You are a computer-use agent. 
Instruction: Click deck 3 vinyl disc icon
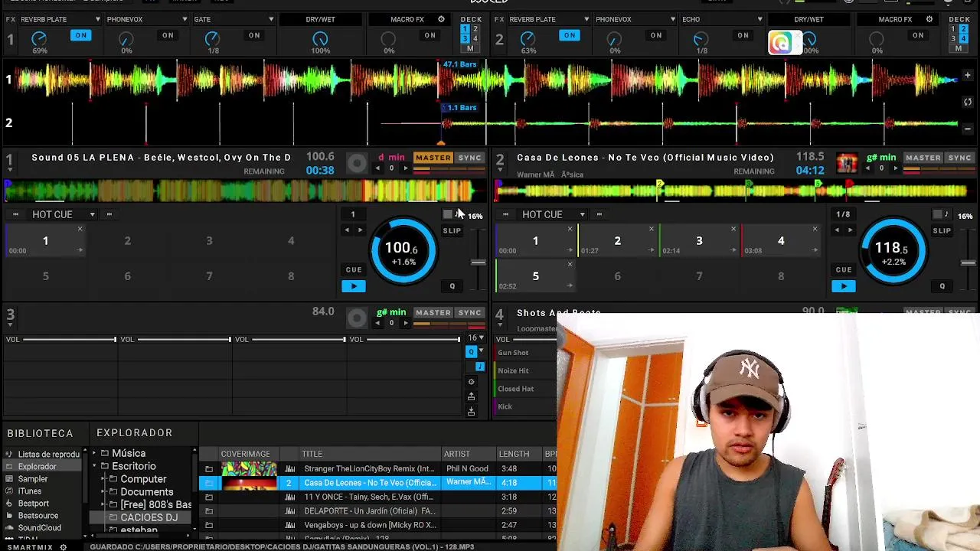(x=357, y=318)
